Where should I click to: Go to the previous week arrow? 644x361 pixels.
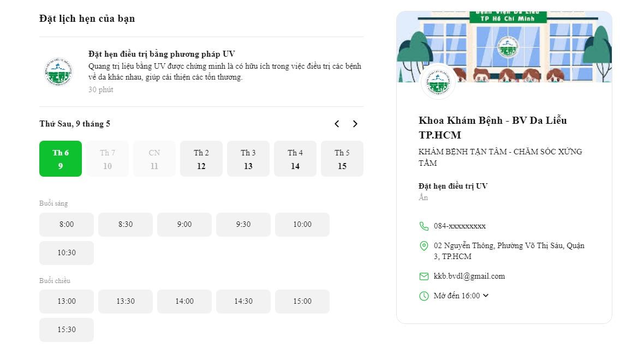[337, 124]
